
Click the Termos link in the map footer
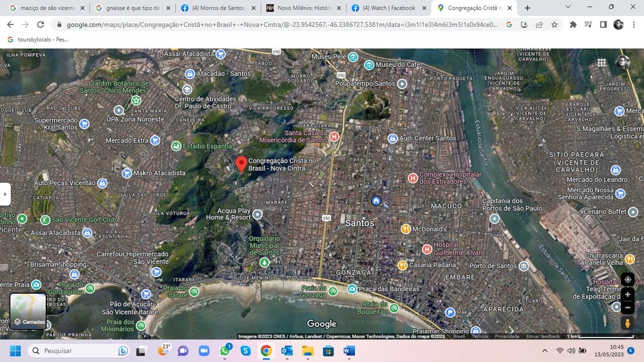(x=479, y=336)
